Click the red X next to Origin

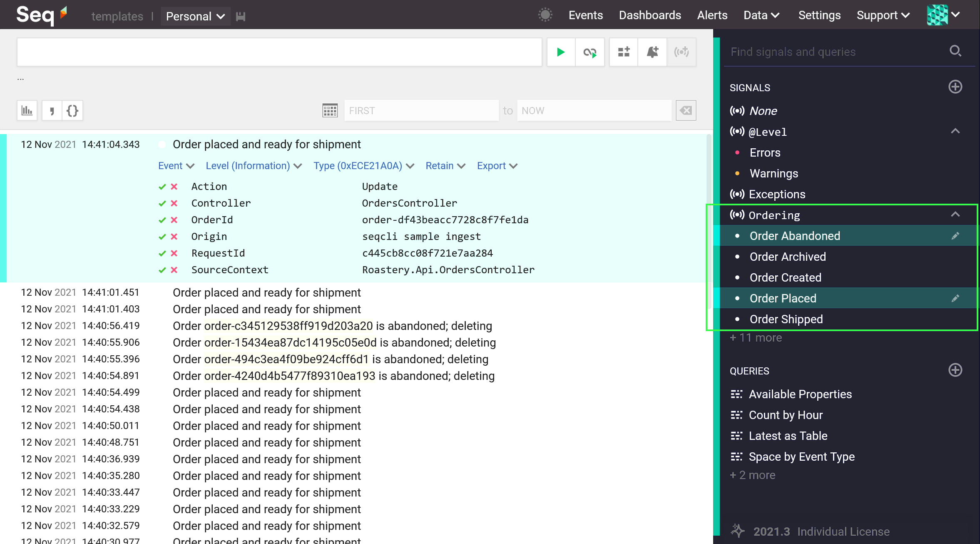pos(174,237)
